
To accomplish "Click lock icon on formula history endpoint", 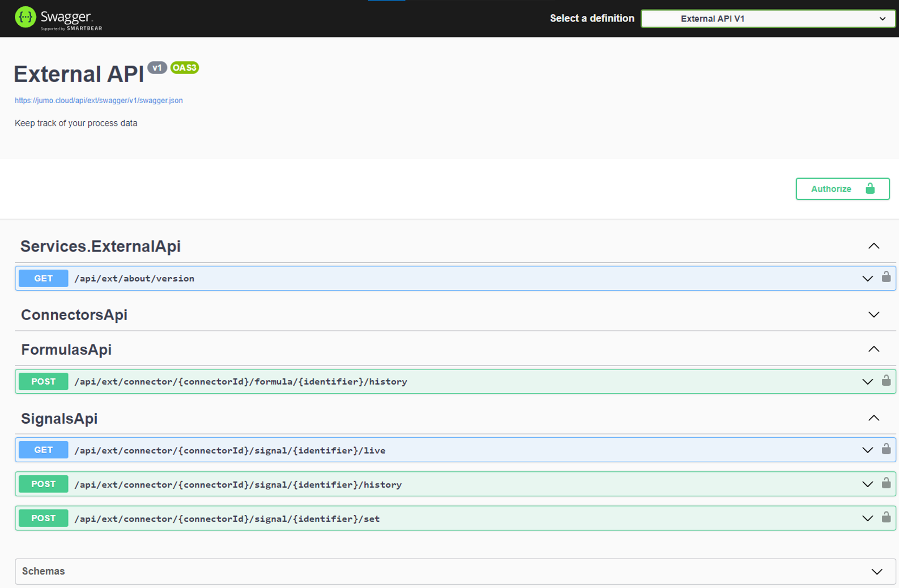I will (x=886, y=381).
